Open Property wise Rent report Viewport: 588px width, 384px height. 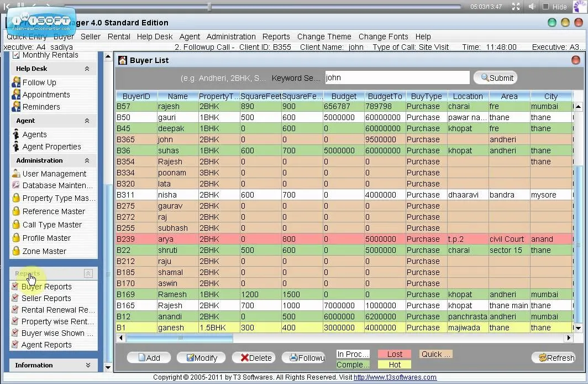57,321
